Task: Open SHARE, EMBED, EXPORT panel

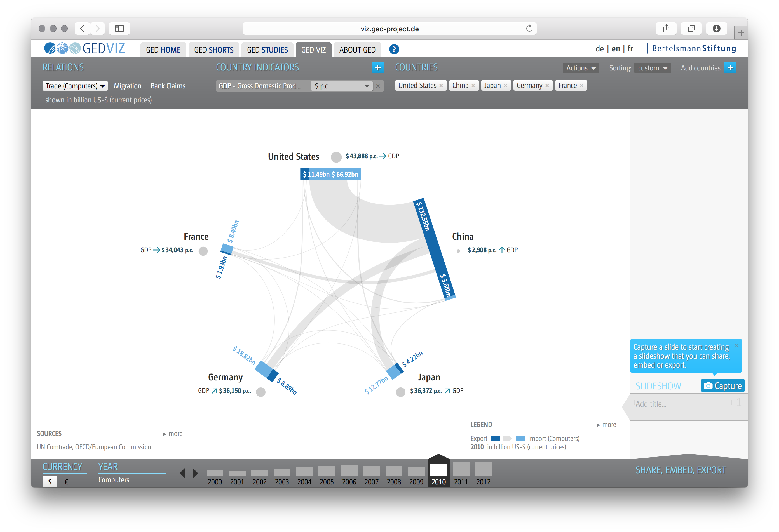Action: coord(681,470)
